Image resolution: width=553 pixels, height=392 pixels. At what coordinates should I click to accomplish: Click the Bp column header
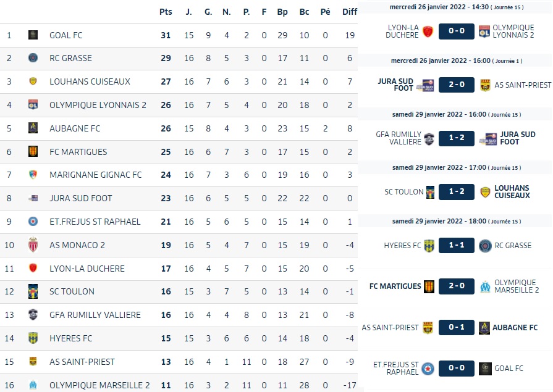coord(282,12)
